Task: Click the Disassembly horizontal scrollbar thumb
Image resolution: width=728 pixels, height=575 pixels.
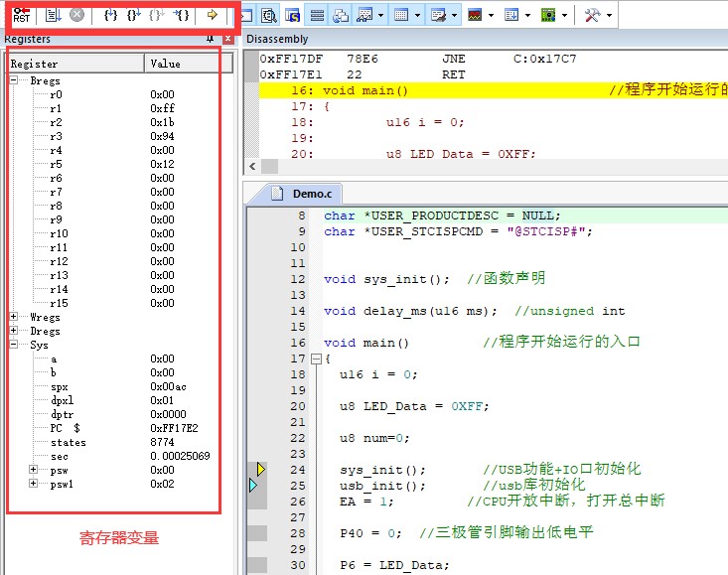Action: pos(269,166)
